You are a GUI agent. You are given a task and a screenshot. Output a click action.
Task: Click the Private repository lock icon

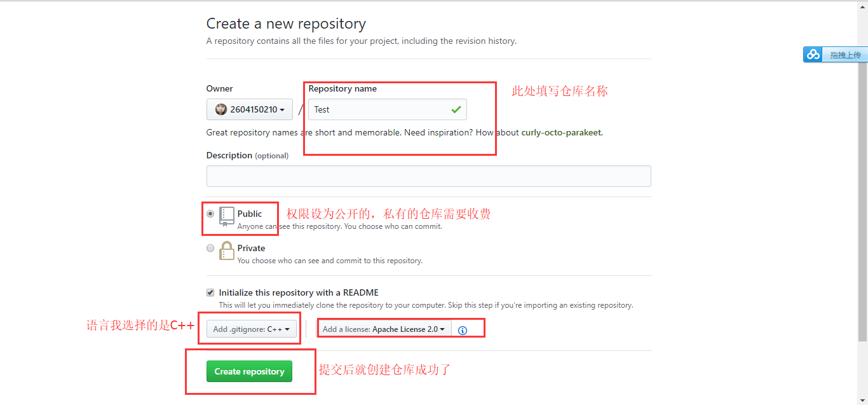(227, 251)
